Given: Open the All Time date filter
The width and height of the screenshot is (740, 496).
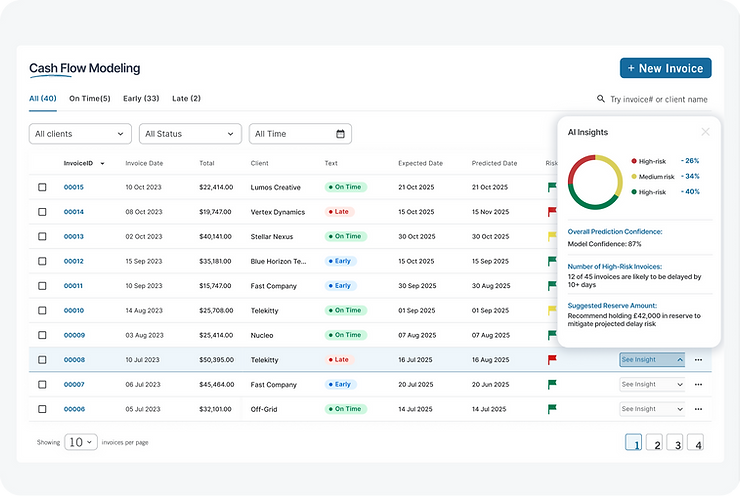Looking at the screenshot, I should pos(300,134).
